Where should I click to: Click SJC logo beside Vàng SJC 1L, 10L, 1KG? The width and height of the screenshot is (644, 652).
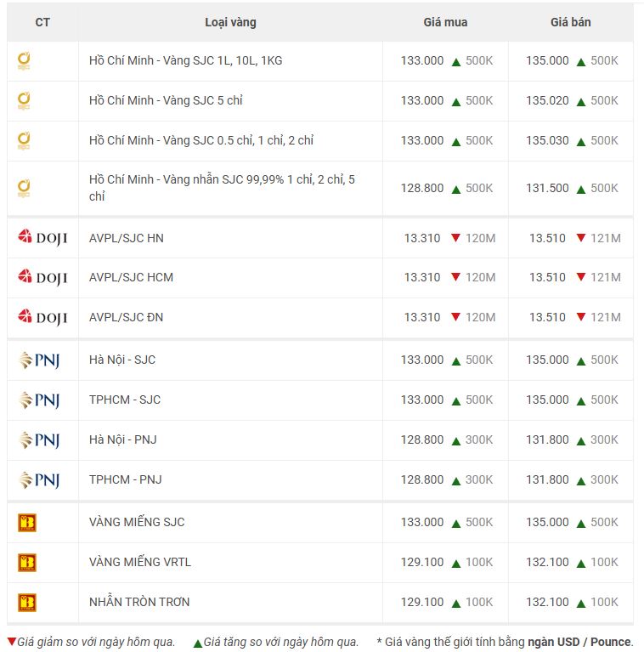coord(24,60)
